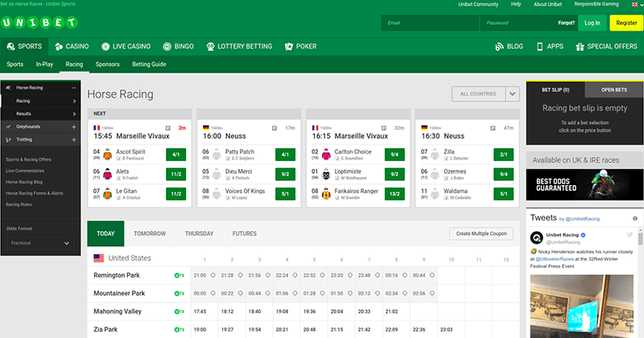Viewport: 644px width, 338px height.
Task: Expand the Trotting sidebar section
Action: click(73, 139)
